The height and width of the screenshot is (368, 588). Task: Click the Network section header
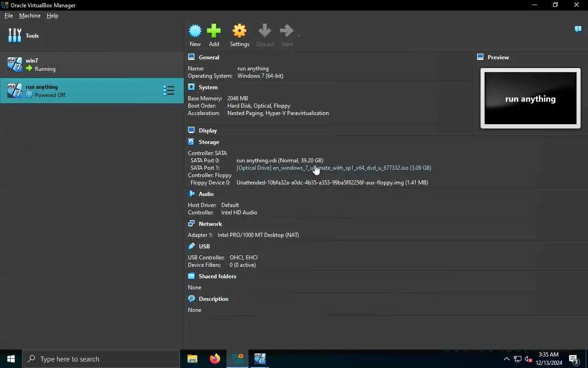click(x=210, y=224)
